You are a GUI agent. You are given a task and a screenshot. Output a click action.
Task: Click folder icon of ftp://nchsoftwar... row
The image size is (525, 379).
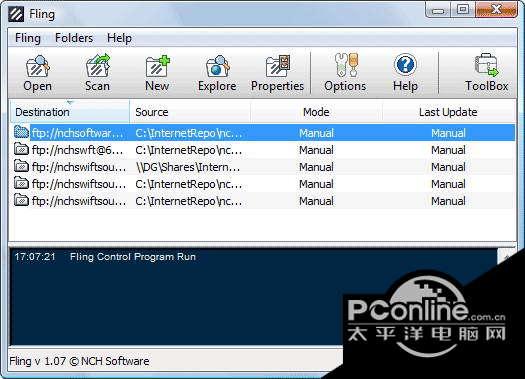tap(21, 132)
